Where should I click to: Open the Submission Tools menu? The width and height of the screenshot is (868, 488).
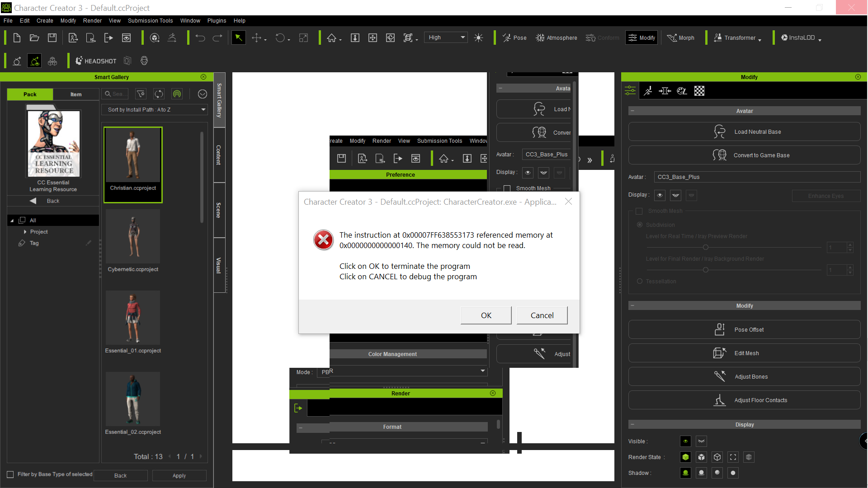[x=150, y=21]
